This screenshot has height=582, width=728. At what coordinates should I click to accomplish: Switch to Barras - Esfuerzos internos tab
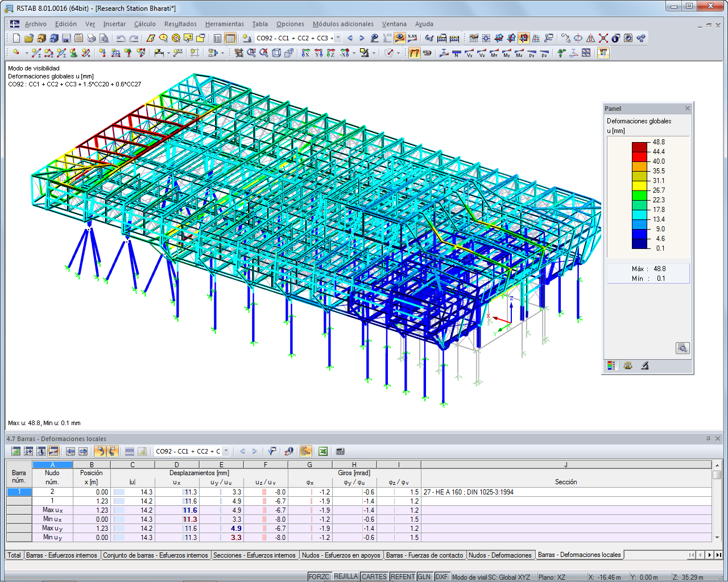(61, 555)
